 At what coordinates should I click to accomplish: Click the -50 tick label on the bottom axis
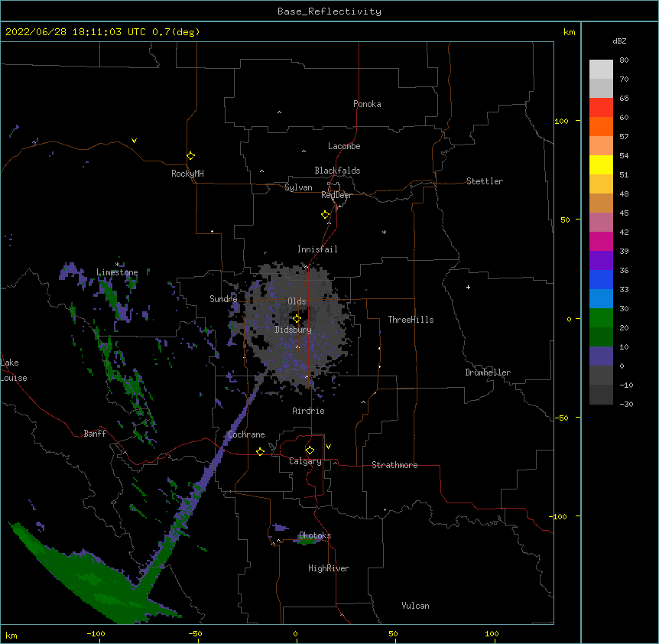point(195,633)
